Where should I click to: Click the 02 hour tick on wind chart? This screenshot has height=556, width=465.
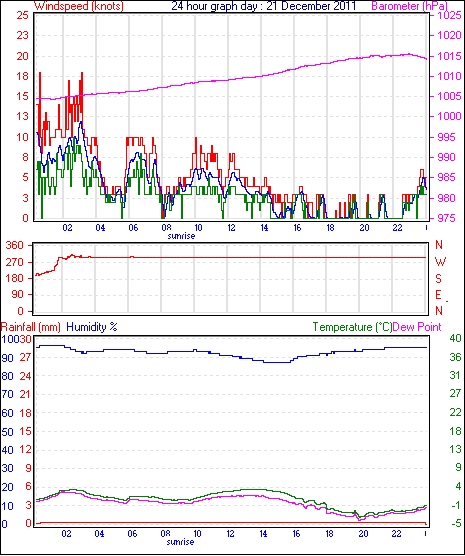pyautogui.click(x=67, y=228)
